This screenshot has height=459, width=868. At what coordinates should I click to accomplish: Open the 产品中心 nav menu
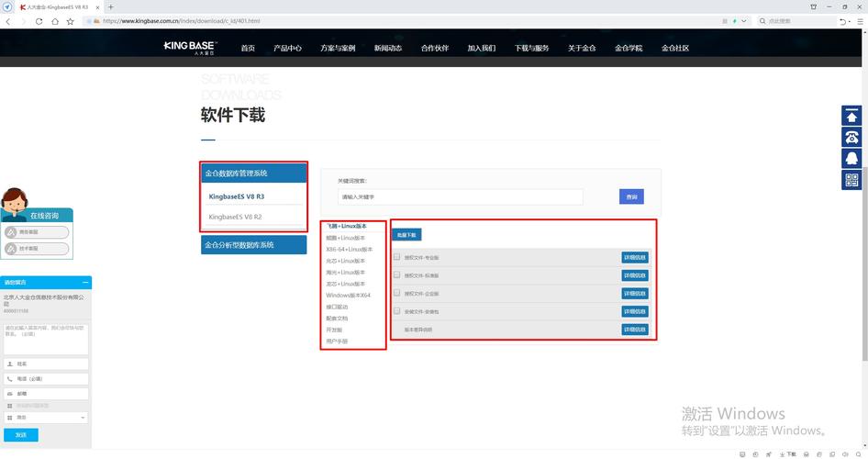287,48
